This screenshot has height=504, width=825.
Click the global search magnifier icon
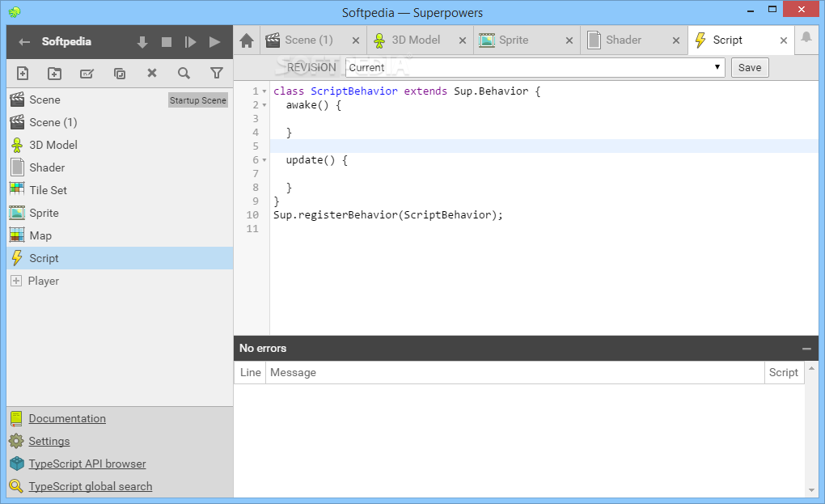click(x=16, y=486)
